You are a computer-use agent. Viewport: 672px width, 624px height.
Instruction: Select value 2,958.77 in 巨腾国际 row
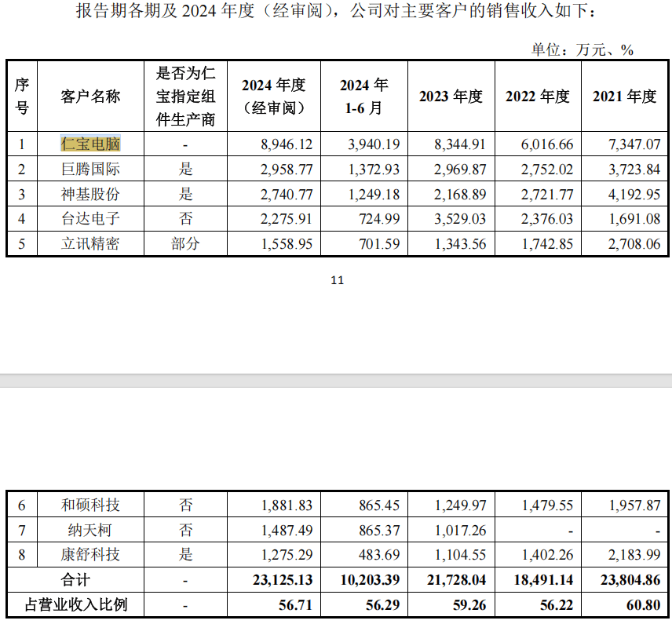287,170
